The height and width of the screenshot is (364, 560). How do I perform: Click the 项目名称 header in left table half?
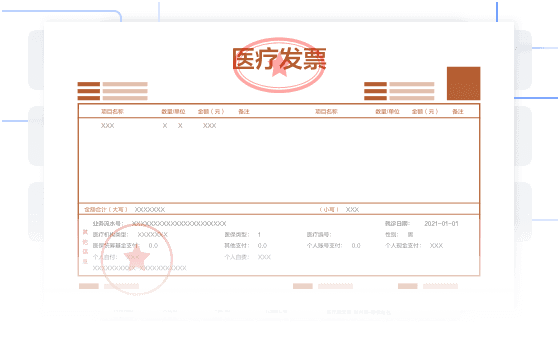[x=112, y=111]
